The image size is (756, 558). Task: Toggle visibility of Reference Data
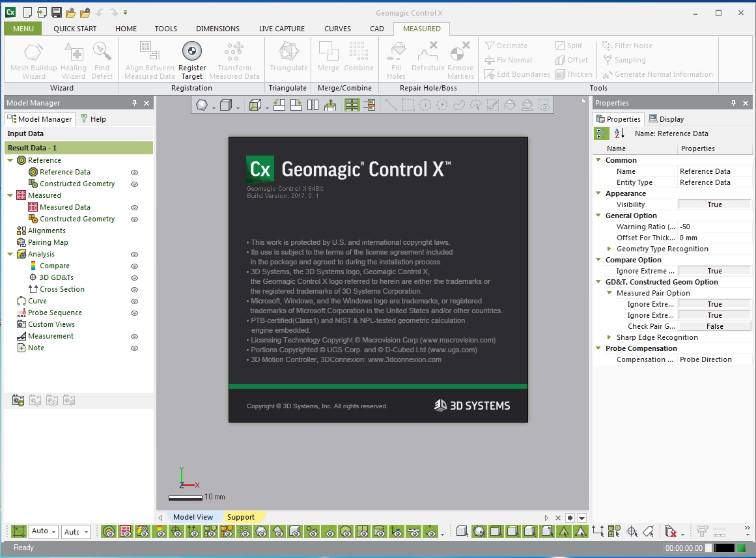135,172
